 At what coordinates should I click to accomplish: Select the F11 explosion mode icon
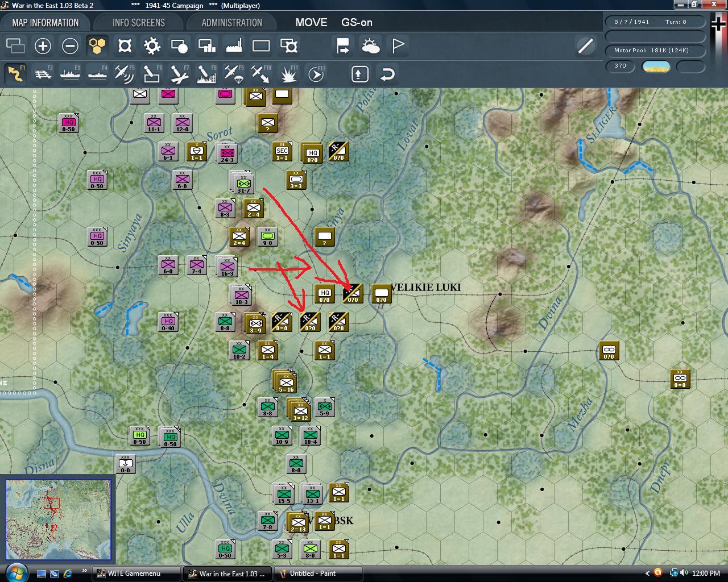(x=288, y=74)
